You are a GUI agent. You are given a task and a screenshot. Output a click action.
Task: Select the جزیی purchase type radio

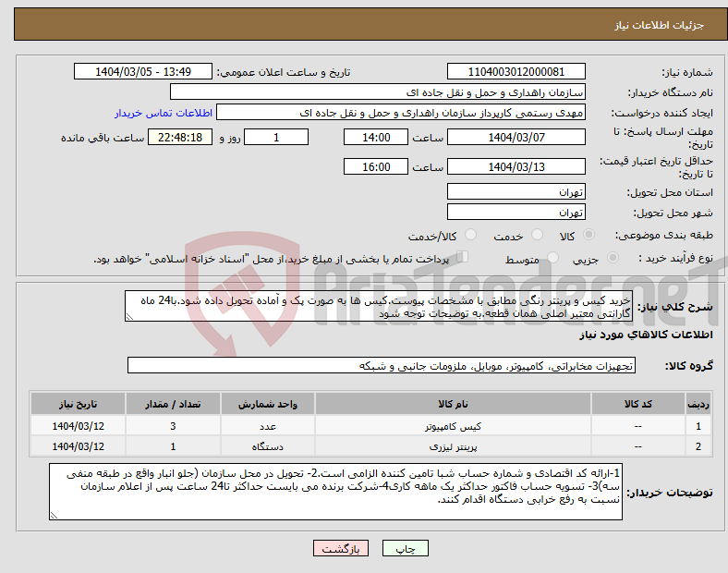coord(613,257)
